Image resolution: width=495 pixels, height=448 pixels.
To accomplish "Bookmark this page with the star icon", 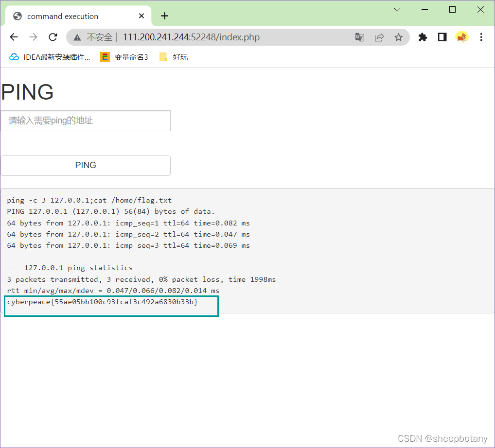I will click(398, 37).
